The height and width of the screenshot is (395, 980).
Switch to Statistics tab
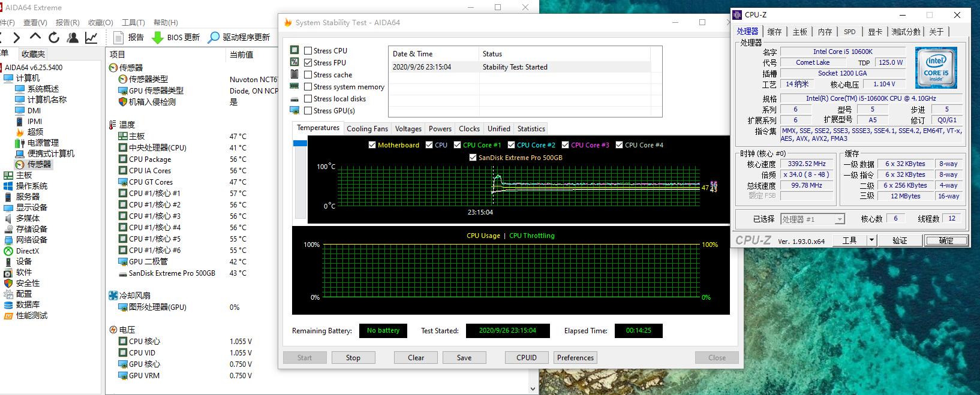[x=531, y=129]
